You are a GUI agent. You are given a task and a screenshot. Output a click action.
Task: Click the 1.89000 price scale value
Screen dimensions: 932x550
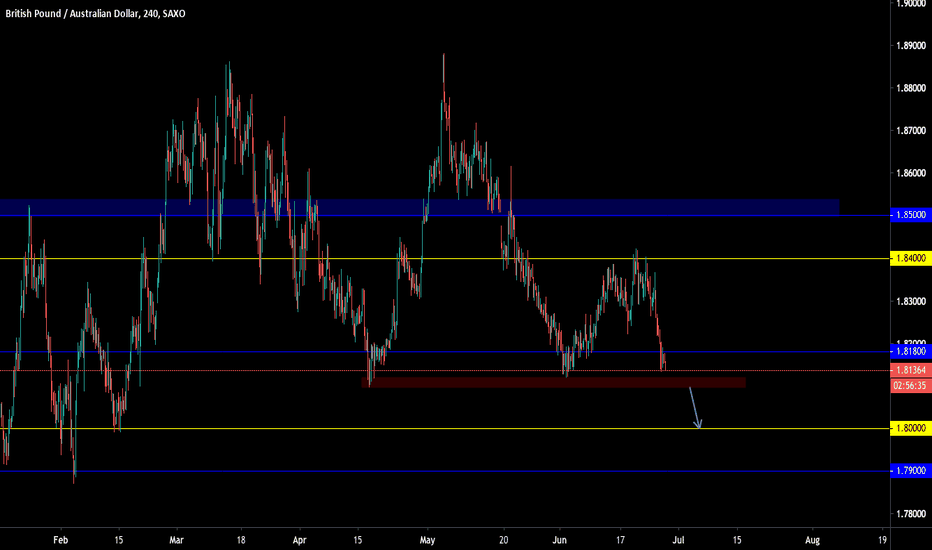click(x=911, y=46)
